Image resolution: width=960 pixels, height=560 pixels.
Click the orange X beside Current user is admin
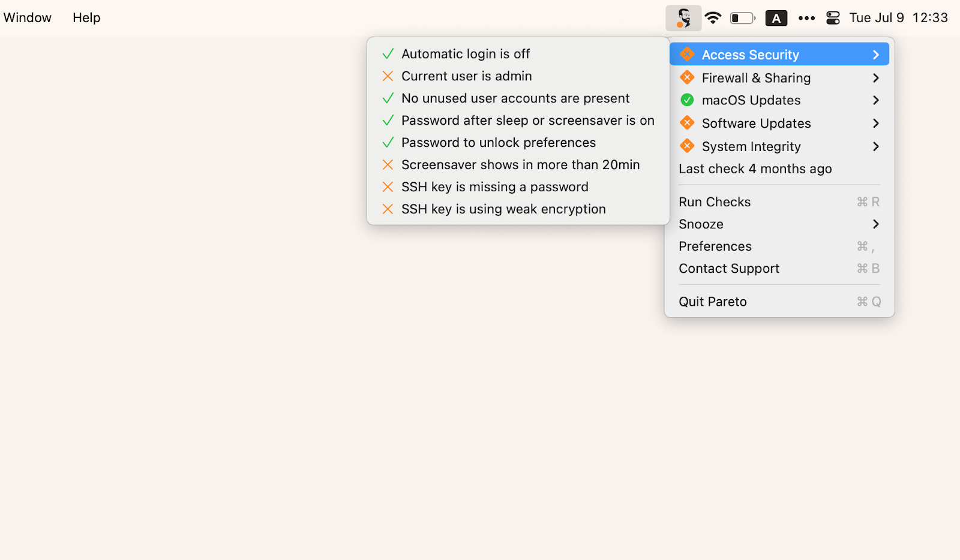[x=388, y=76]
